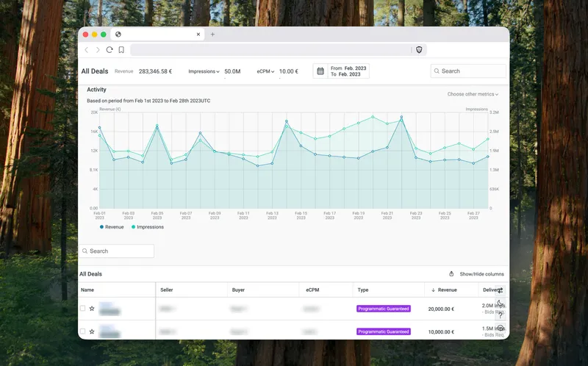Expand Choose other metrics dropdown
Image resolution: width=588 pixels, height=366 pixels.
(x=473, y=94)
